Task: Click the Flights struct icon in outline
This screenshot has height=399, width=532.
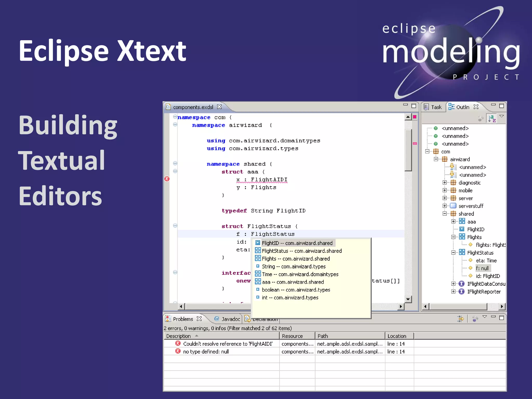Action: 462,237
